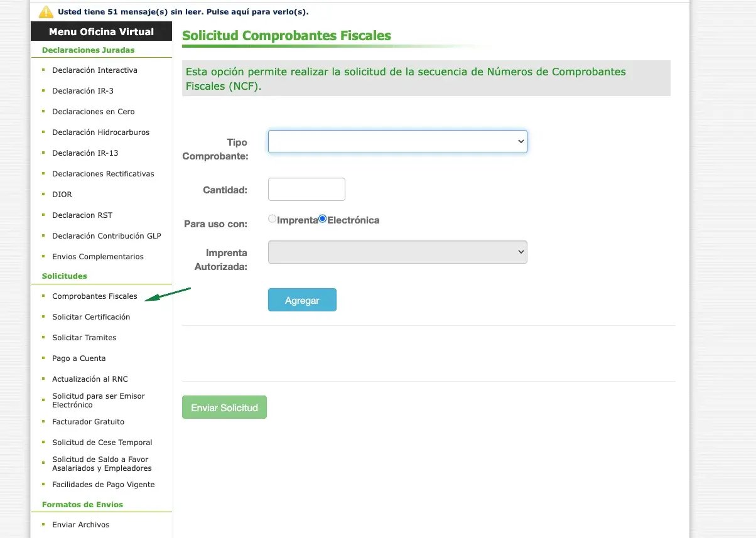
Task: Open Comprobantes Fiscales under Solicitudes
Action: click(95, 296)
